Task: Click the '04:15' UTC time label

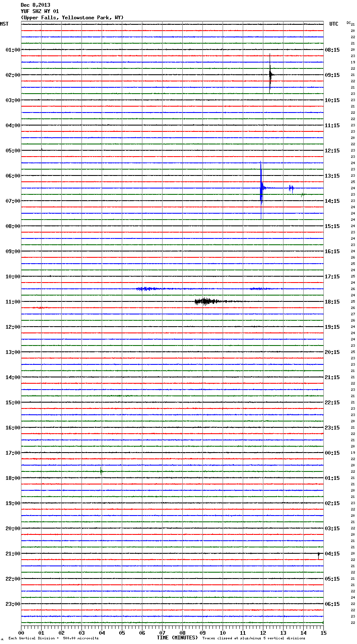Action: [x=332, y=553]
